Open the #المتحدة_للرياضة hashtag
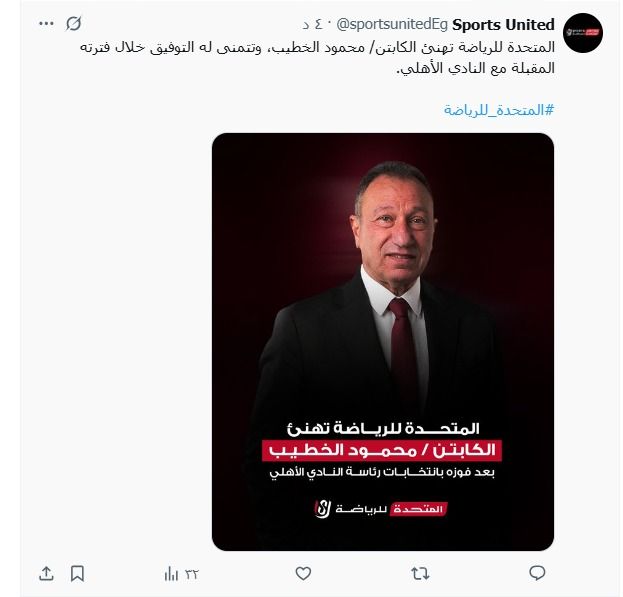Viewport: 623px width, 597px height. coord(498,109)
